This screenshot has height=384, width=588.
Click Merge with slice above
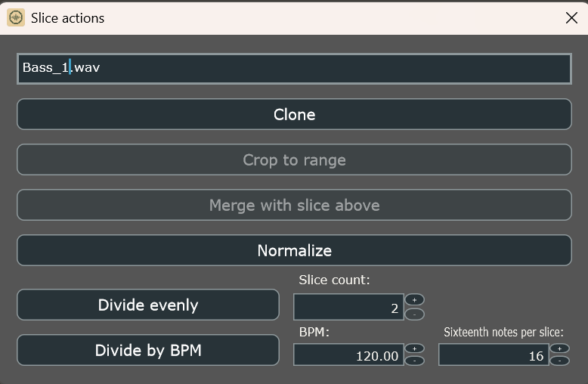point(294,205)
